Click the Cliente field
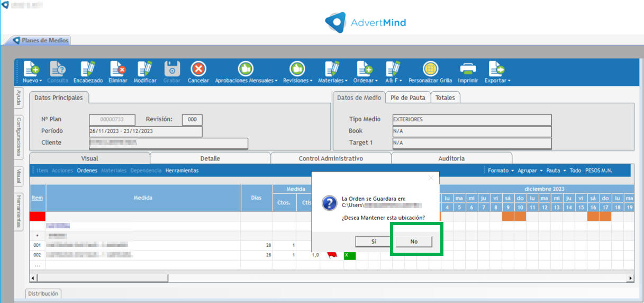 [x=168, y=143]
